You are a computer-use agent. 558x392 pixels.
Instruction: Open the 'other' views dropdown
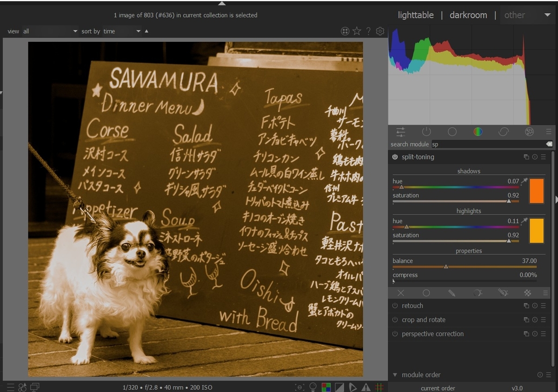coord(527,15)
